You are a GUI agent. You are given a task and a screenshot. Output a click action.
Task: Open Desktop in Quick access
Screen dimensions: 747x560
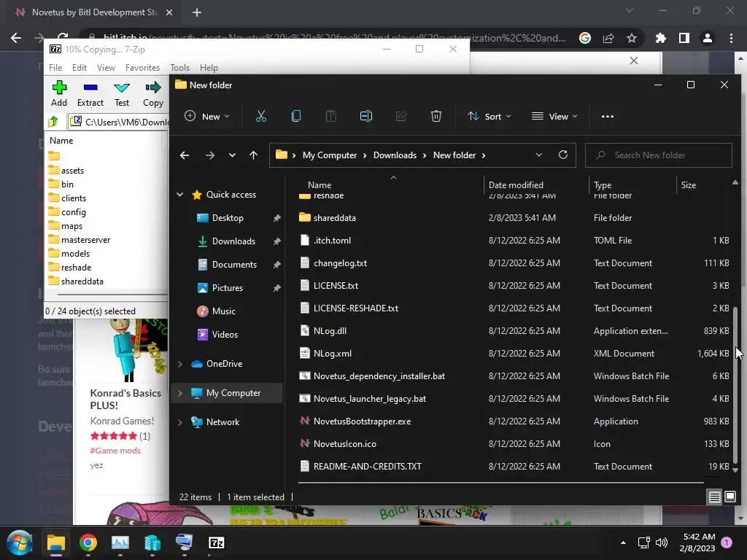pyautogui.click(x=228, y=217)
